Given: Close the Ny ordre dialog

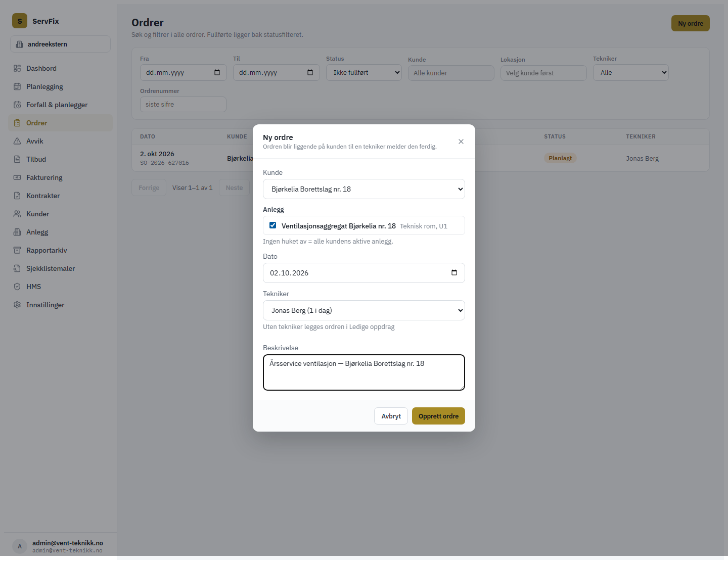Looking at the screenshot, I should tap(461, 142).
